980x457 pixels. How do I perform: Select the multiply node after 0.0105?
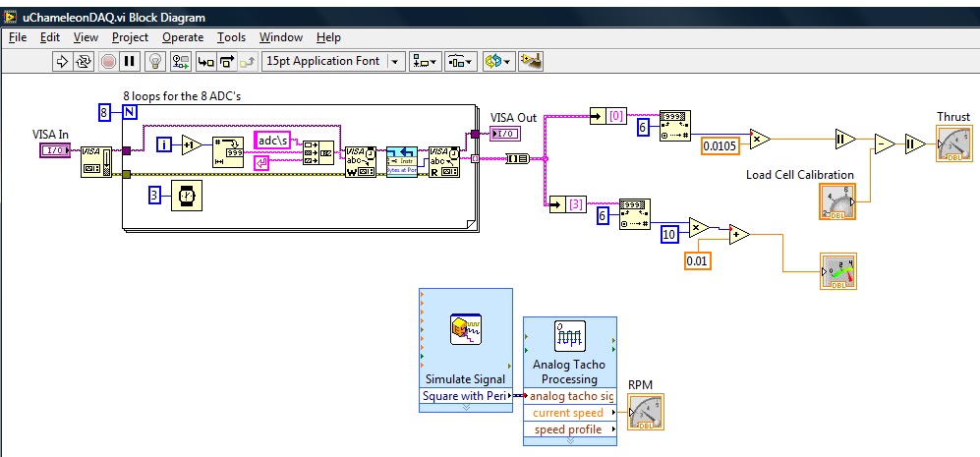pos(760,140)
